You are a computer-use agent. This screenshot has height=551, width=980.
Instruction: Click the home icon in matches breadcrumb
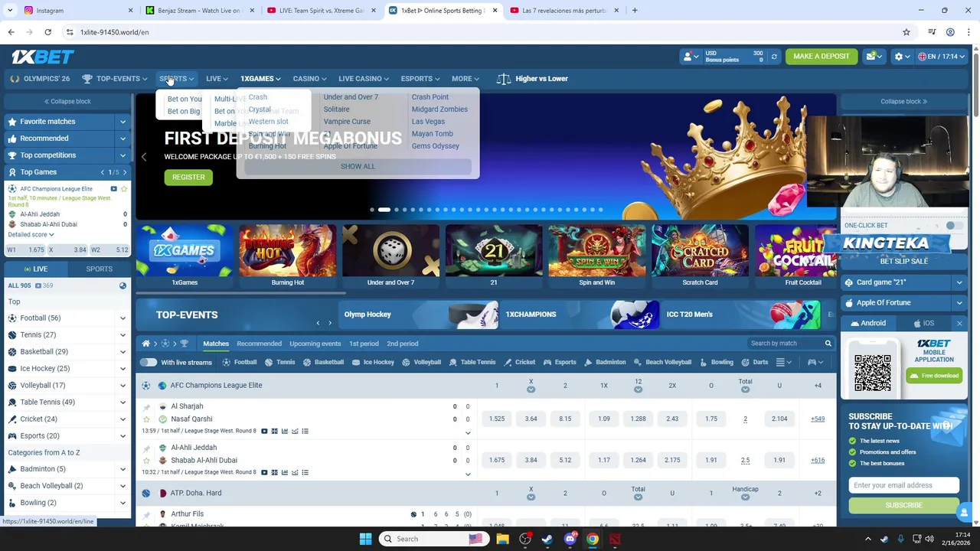[145, 344]
